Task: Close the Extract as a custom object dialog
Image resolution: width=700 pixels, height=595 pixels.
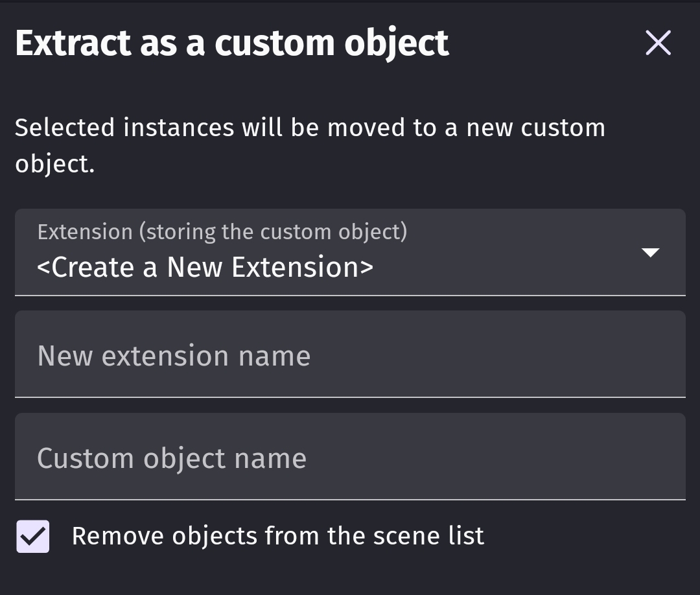Action: [x=658, y=42]
